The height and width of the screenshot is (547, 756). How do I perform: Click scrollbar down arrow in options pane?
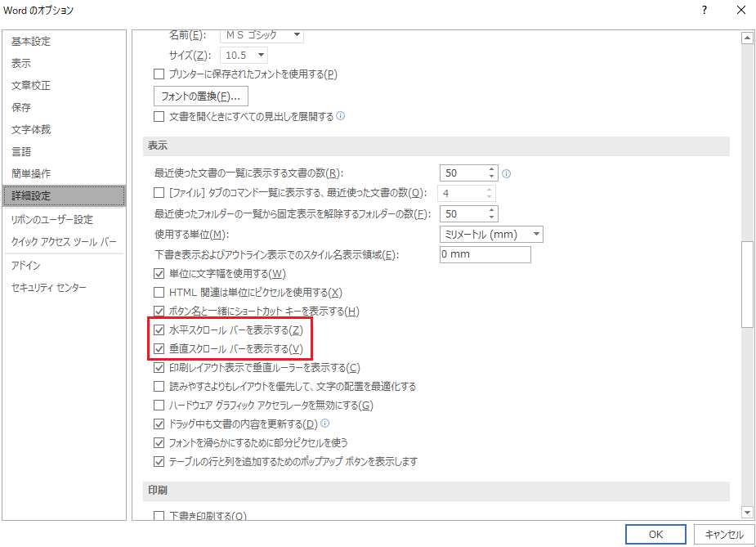click(747, 513)
